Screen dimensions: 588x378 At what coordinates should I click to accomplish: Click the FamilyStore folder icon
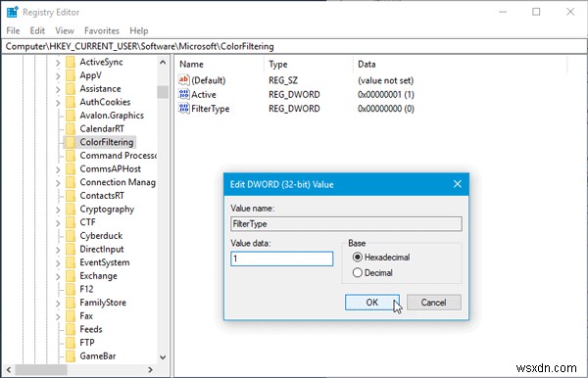click(x=71, y=303)
